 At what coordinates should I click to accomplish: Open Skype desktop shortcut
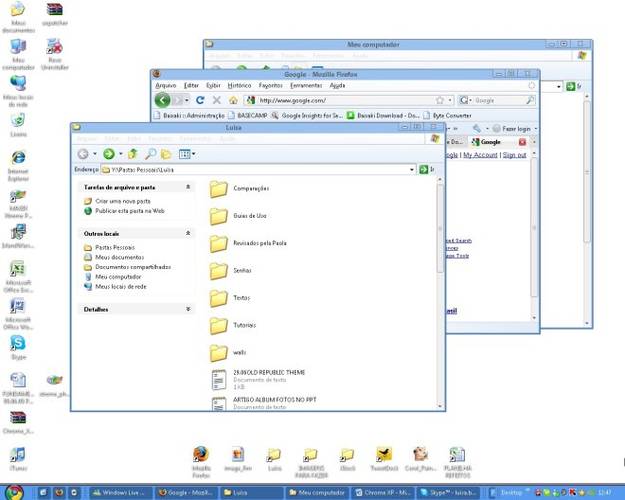pos(18,347)
